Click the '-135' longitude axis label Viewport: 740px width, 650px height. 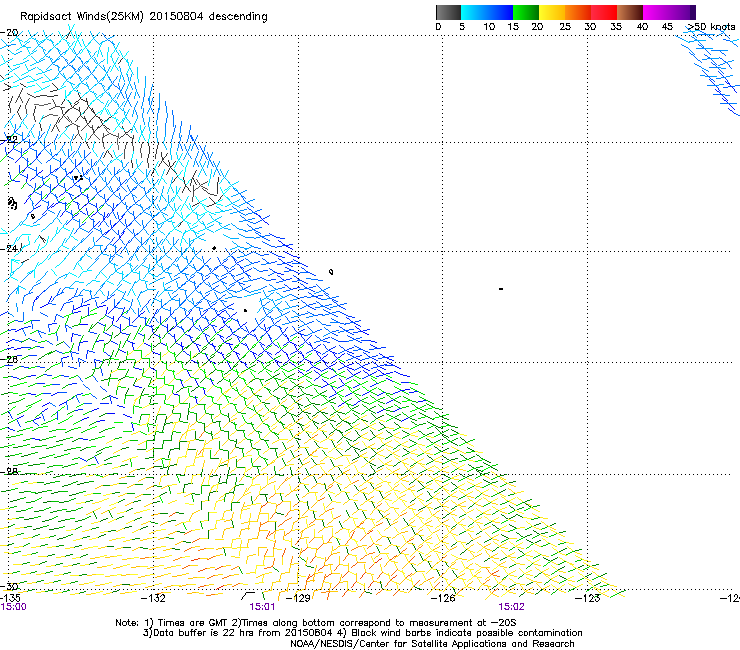(10, 598)
